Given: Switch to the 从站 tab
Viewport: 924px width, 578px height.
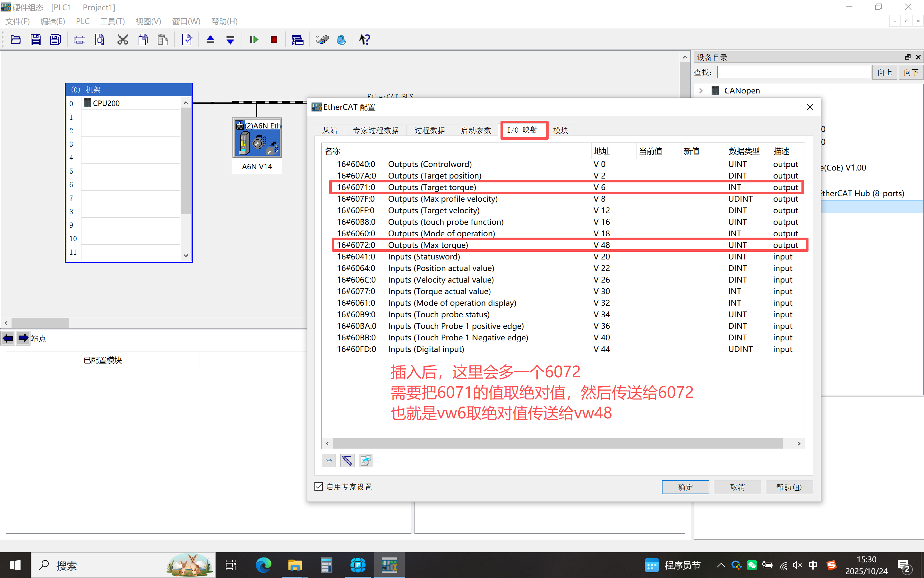Looking at the screenshot, I should pos(330,130).
